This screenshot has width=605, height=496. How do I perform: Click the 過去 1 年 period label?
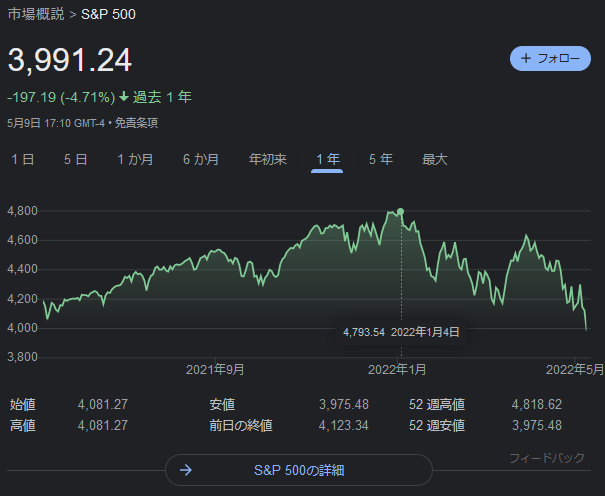tap(162, 97)
